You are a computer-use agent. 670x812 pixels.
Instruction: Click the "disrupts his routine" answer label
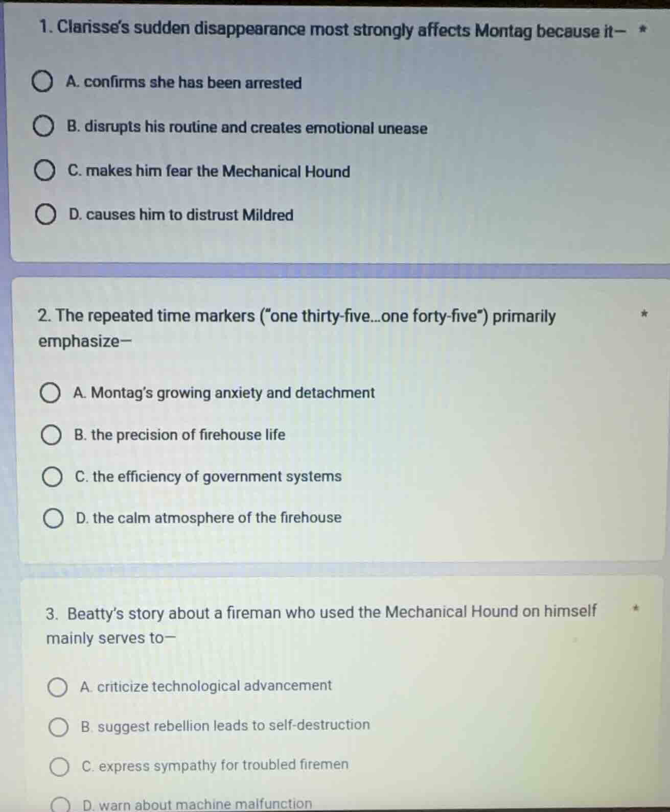[x=247, y=128]
